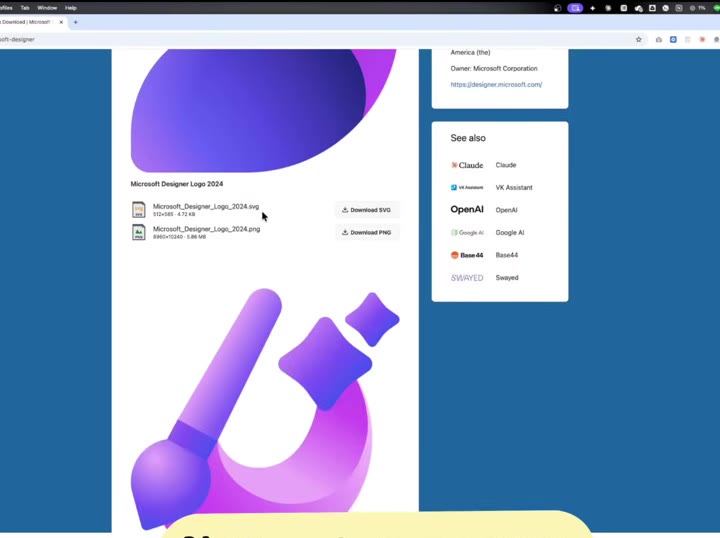Screen dimensions: 720x538
Task: Click the cloud with checkmark menu bar icon
Action: pos(638,8)
